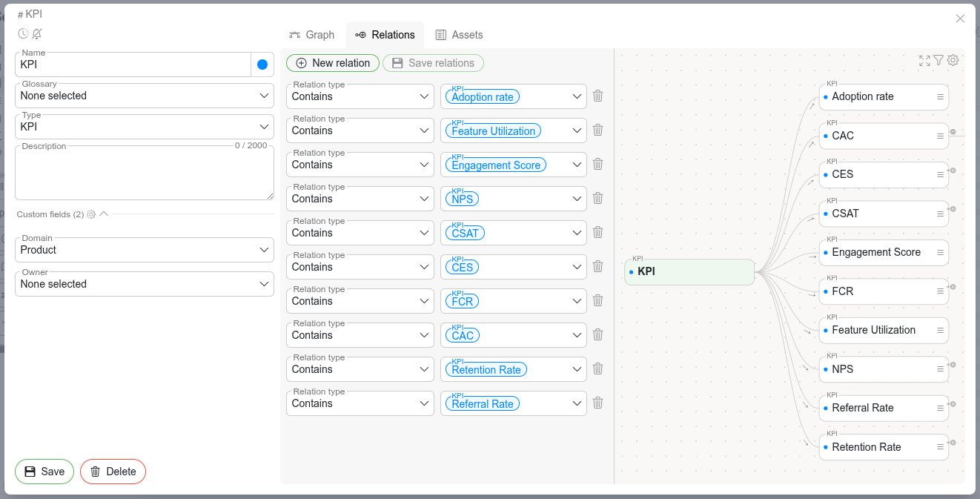This screenshot has width=980, height=499.
Task: Open the blue color swatch beside Name
Action: pyautogui.click(x=262, y=65)
